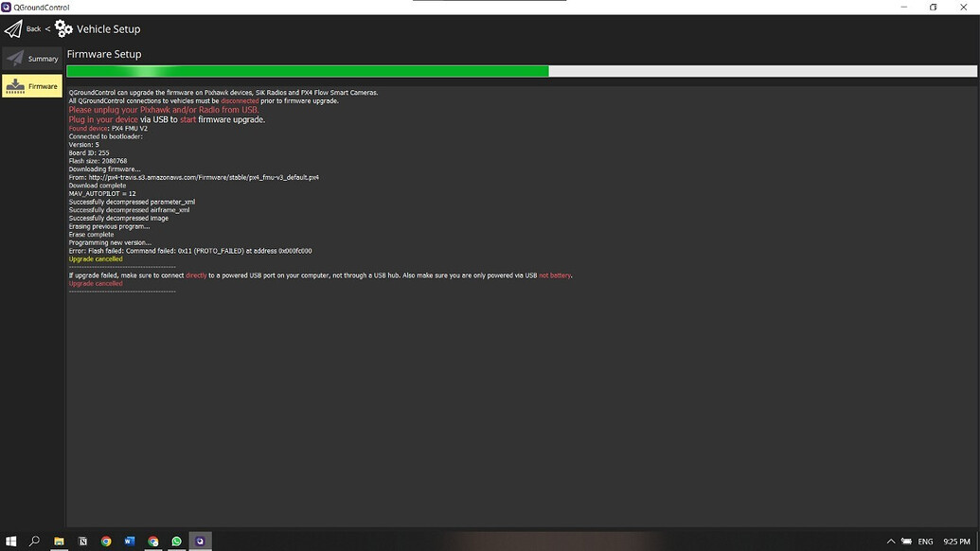Open Windows taskbar search
This screenshot has height=551, width=980.
point(34,542)
